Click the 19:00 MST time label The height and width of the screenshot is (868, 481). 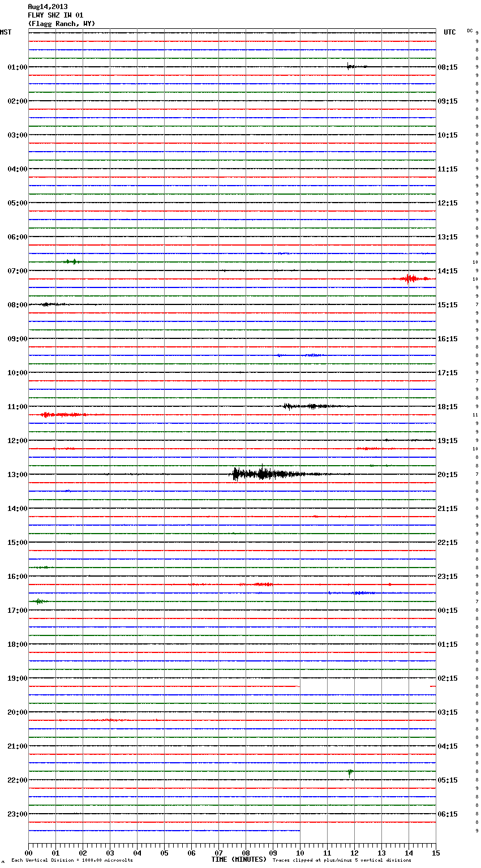click(x=17, y=678)
